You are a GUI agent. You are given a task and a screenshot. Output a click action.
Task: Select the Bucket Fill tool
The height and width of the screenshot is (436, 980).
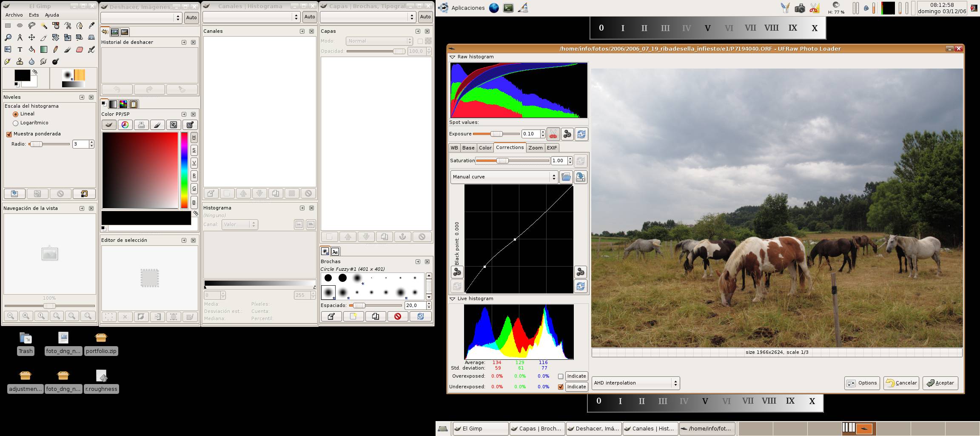coord(31,49)
